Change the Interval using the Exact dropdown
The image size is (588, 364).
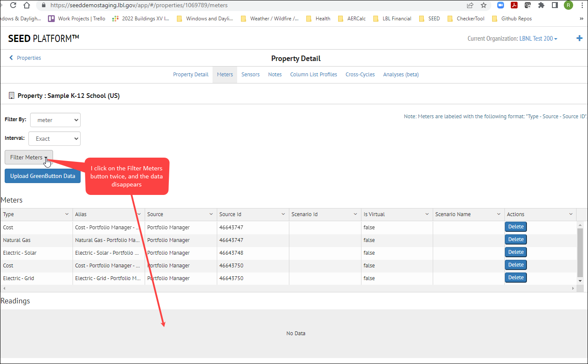point(54,139)
